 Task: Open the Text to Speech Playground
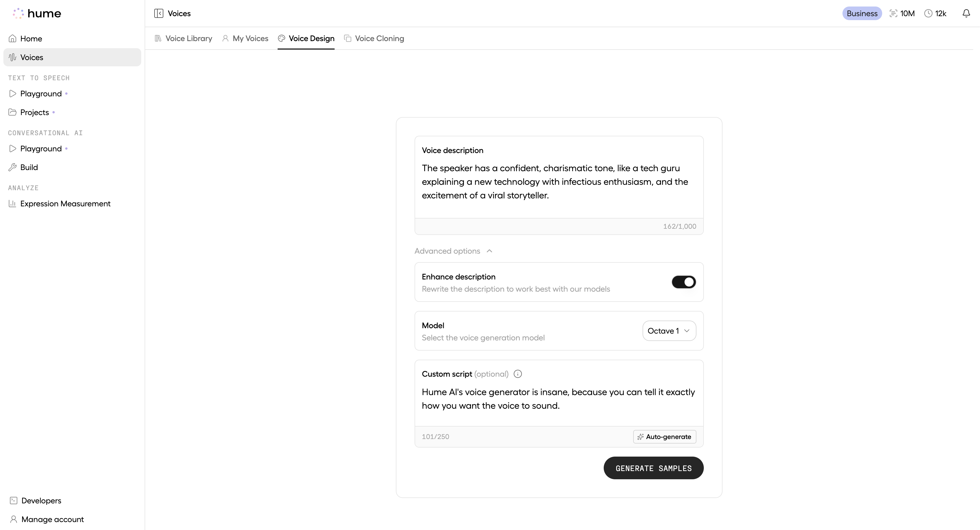(x=41, y=94)
